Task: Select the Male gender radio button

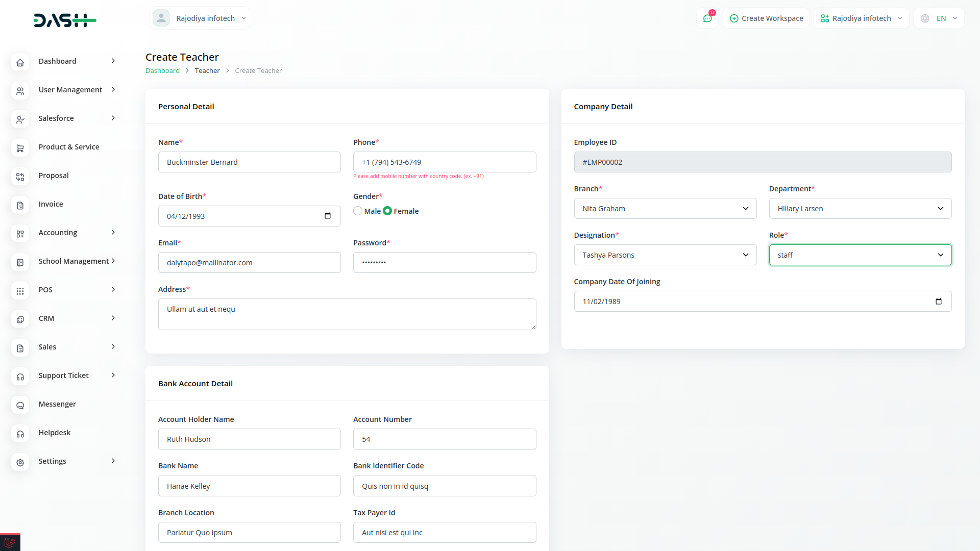Action: [x=358, y=211]
